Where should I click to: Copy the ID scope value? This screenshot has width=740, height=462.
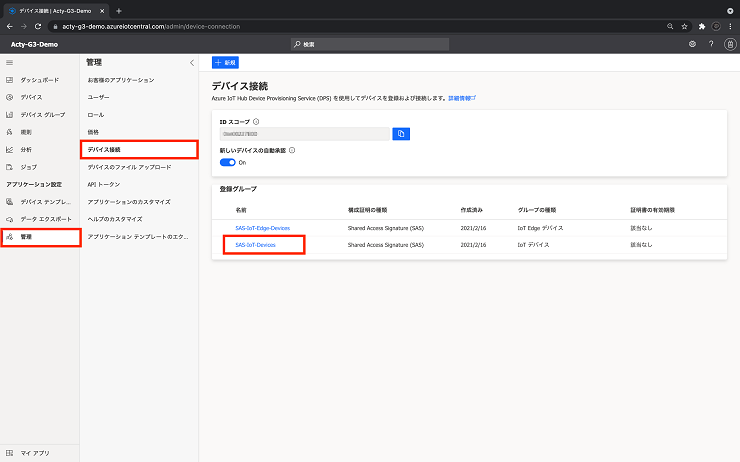pos(401,134)
